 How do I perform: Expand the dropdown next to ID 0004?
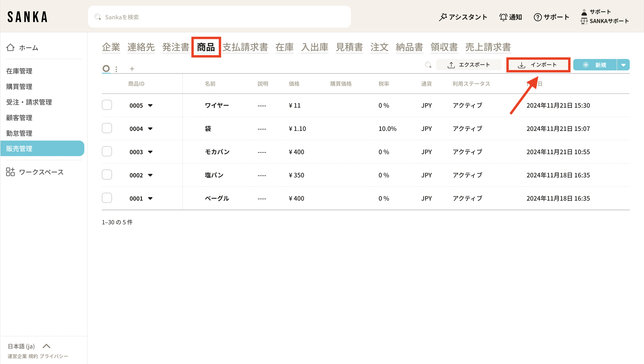coord(150,129)
